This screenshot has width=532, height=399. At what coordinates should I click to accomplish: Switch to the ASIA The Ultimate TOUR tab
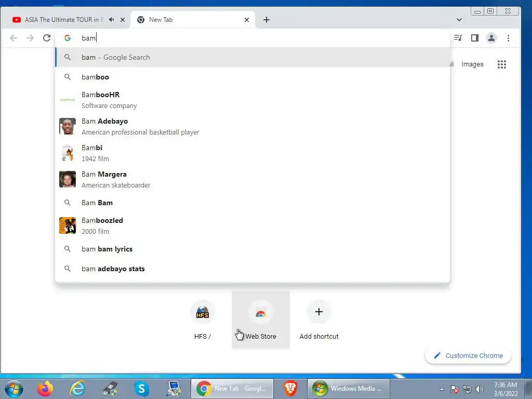[63, 20]
